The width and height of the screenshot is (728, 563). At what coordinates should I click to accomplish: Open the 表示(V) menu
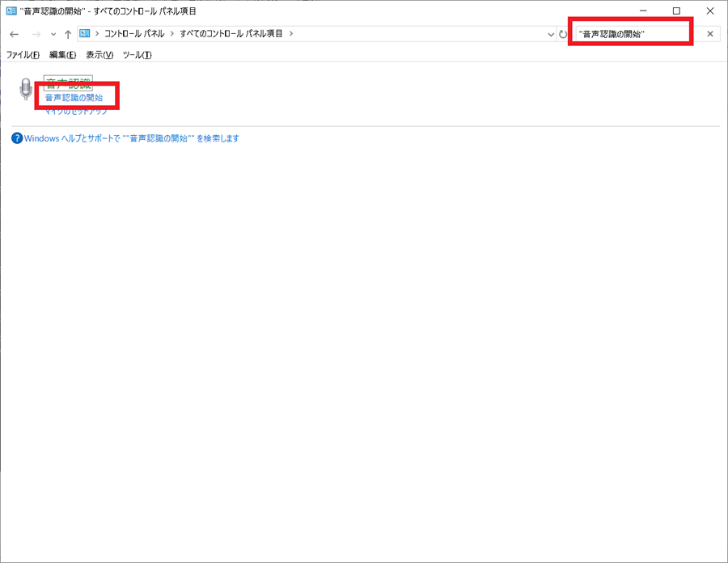[99, 55]
